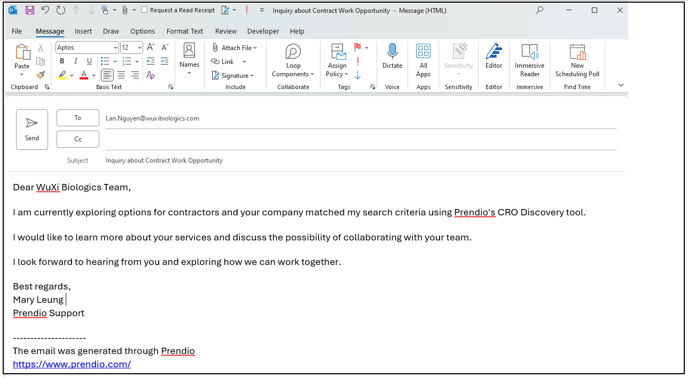The image size is (688, 378).
Task: Toggle italic formatting
Action: [x=75, y=61]
